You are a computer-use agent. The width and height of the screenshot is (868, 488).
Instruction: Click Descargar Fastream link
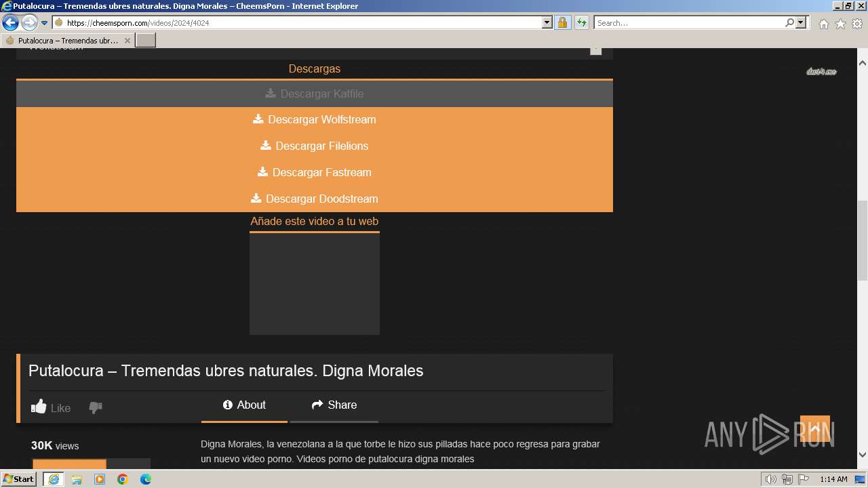(x=315, y=172)
